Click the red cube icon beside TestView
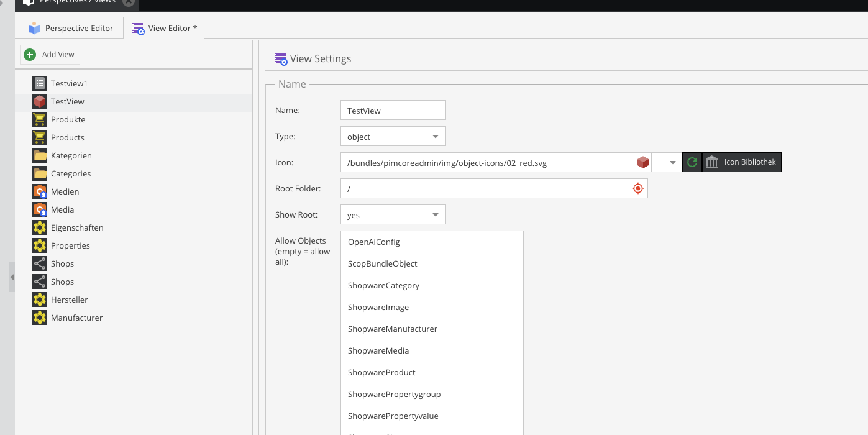 (x=40, y=101)
